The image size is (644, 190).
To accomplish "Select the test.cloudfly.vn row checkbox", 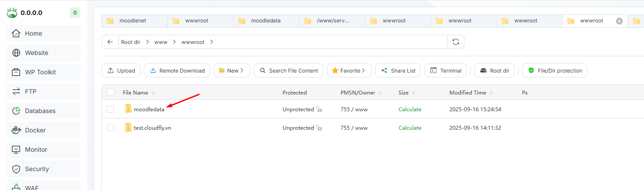I will click(111, 128).
